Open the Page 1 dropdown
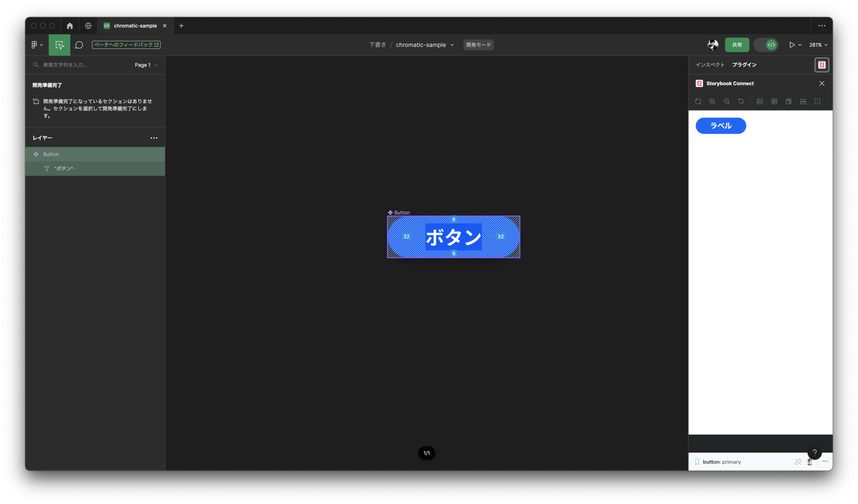Image resolution: width=858 pixels, height=504 pixels. point(145,65)
